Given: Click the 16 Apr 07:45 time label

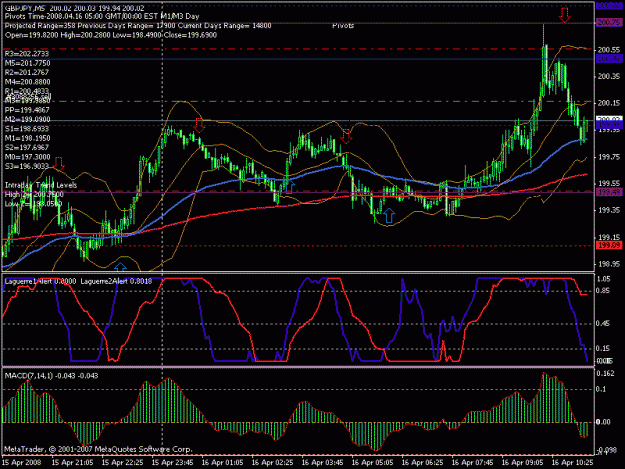Looking at the screenshot, I should pyautogui.click(x=472, y=463).
